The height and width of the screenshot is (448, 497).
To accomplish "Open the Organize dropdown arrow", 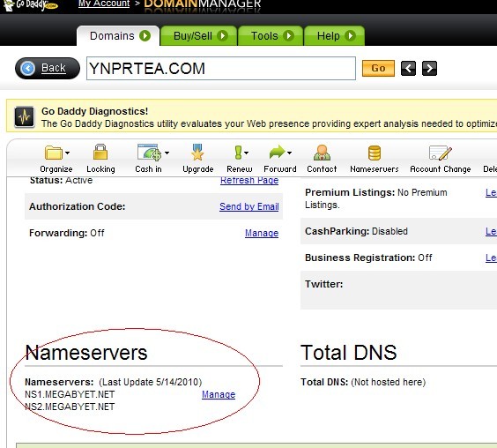I will 67,153.
